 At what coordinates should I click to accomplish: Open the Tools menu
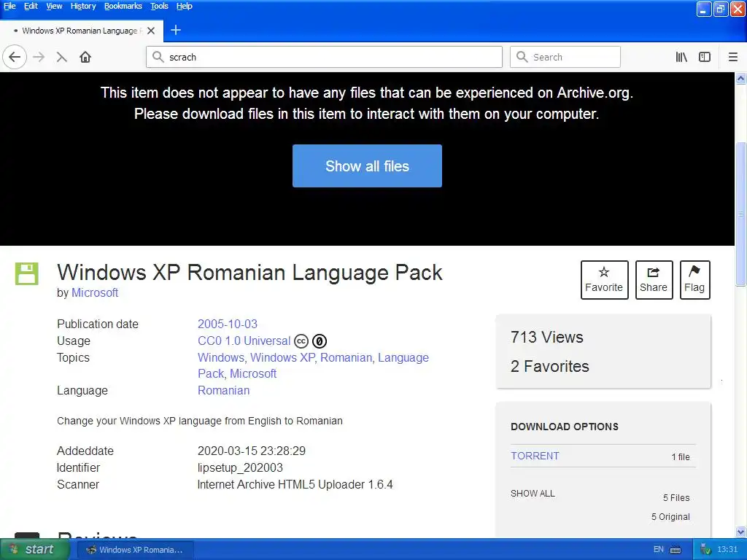[x=159, y=6]
